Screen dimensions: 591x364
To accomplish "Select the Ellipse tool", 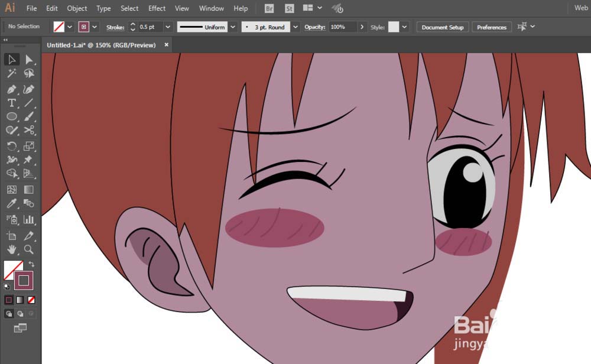I will click(12, 116).
